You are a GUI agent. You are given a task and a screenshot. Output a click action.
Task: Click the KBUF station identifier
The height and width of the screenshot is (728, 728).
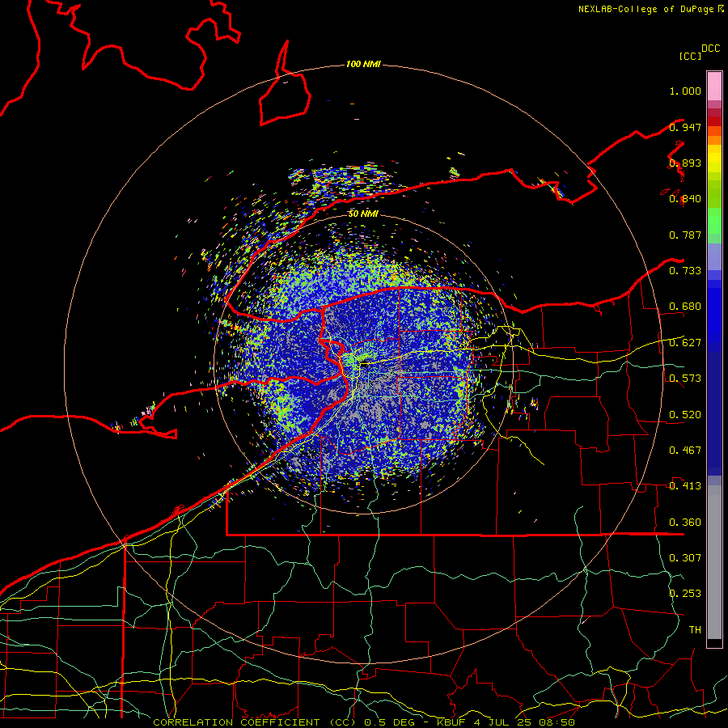point(453,722)
